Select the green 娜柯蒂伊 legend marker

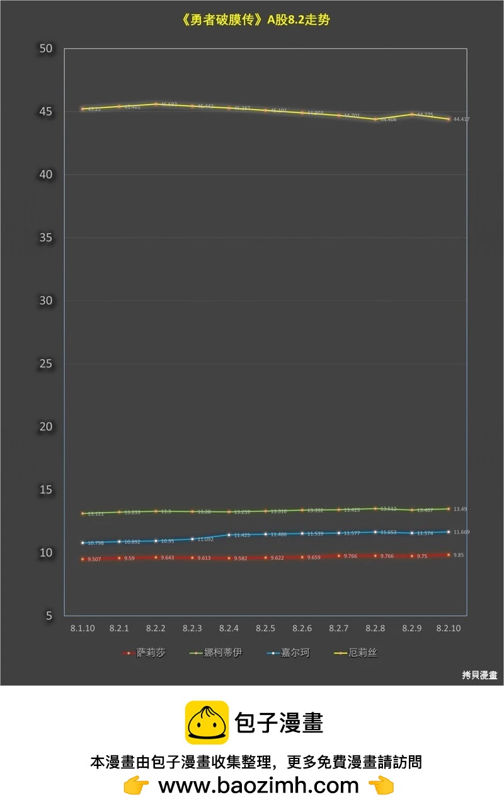(196, 653)
